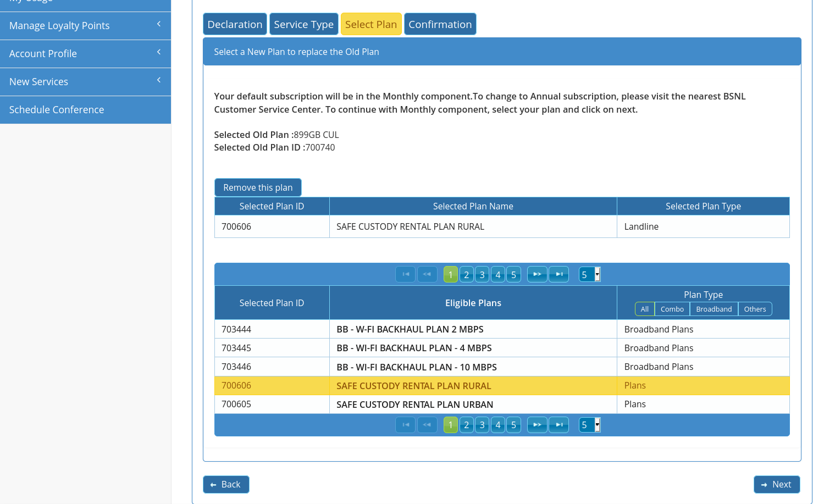Switch to the Service Type tab

click(303, 25)
